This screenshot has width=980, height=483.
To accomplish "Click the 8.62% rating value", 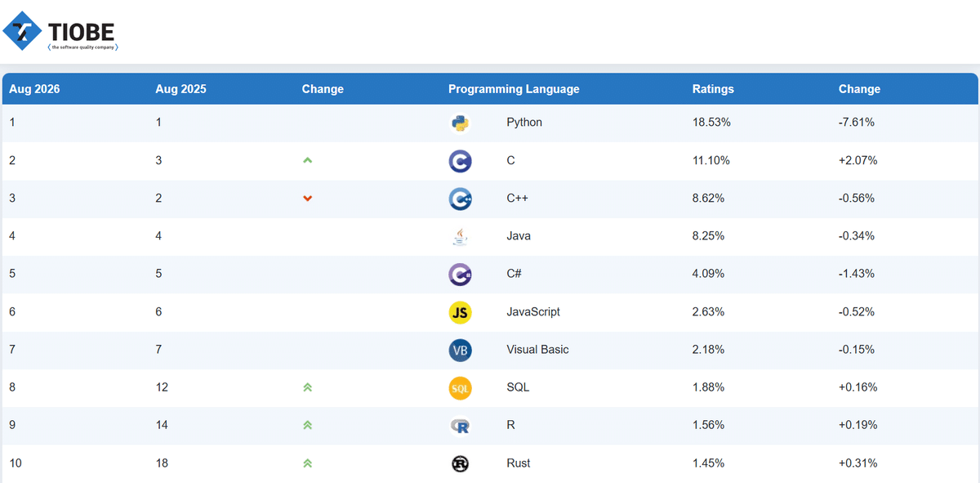I will point(708,199).
